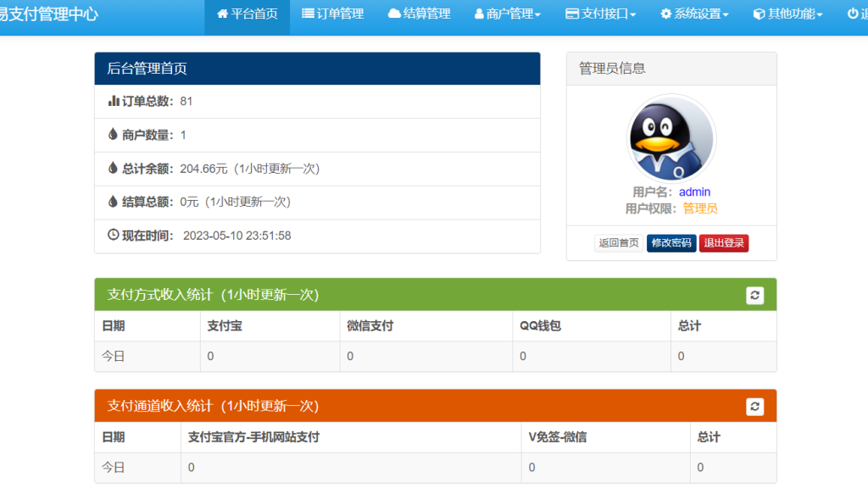This screenshot has width=868, height=488.
Task: Click the 2023-05-10 23:51:58 timestamp
Action: 237,236
